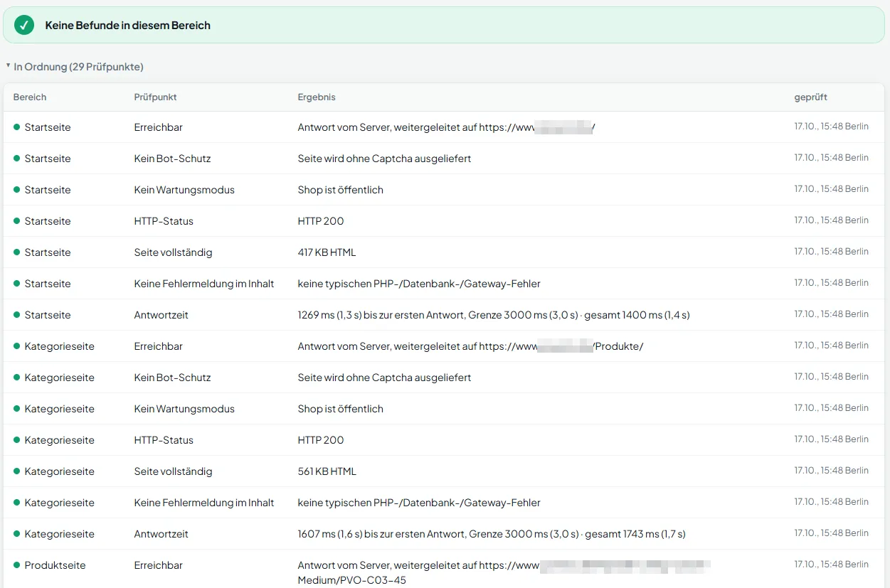
Task: Click "Kein Wartungsmodus" in the Startseite row
Action: (x=184, y=190)
